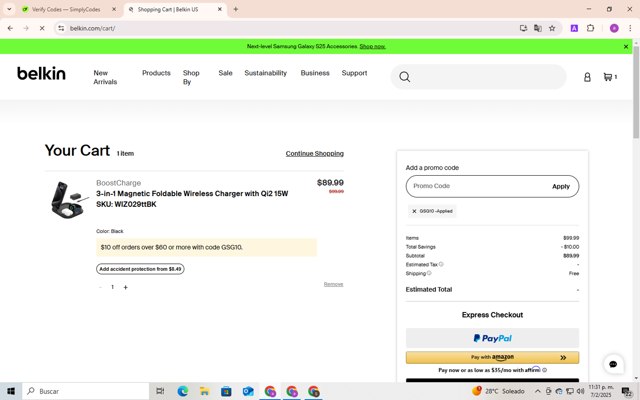
Task: Open Shop By menu
Action: pos(191,77)
